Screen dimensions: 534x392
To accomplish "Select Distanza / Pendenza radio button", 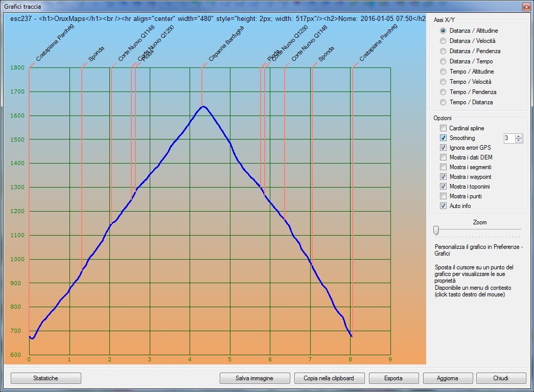I will pos(443,51).
